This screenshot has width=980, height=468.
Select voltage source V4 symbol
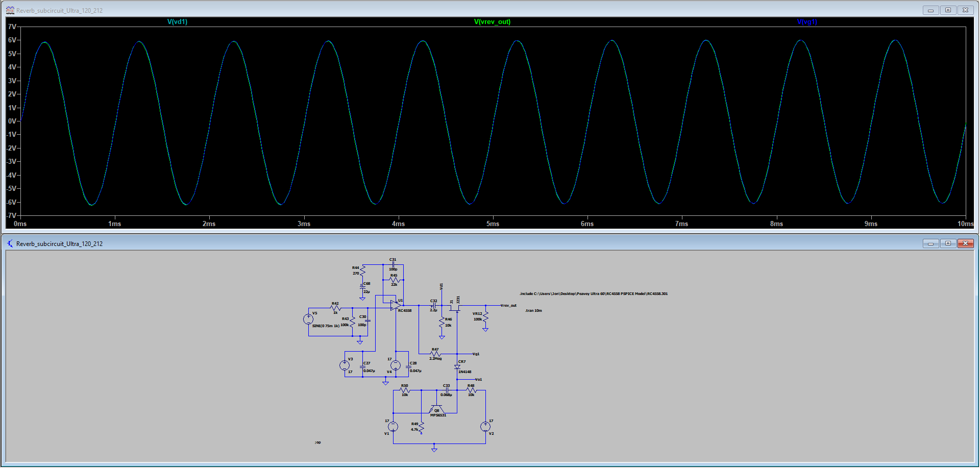pos(396,365)
